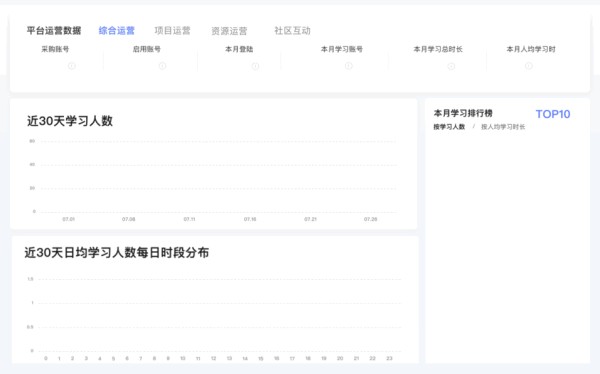Click the info icon under 采购账号
The height and width of the screenshot is (374, 600).
72,66
